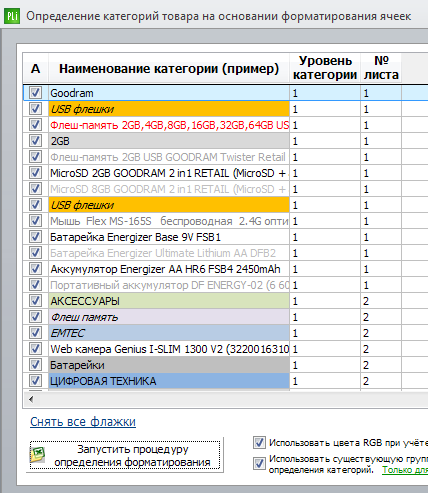This screenshot has width=428, height=493.
Task: Click the № листа column header
Action: coord(381,68)
